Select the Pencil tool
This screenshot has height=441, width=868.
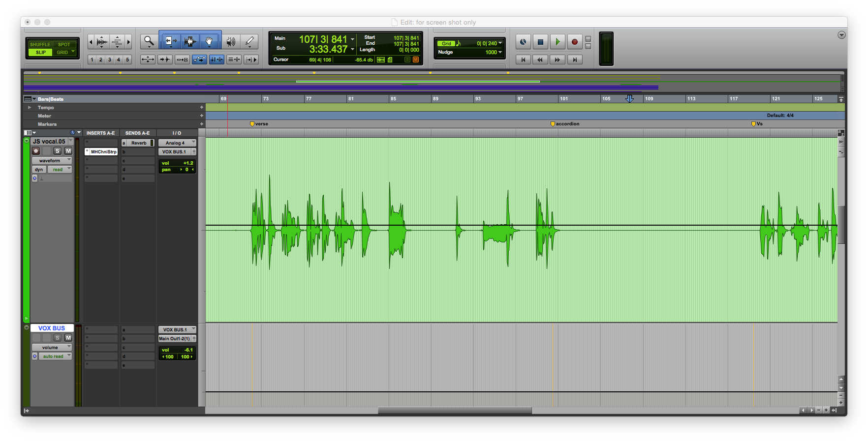(250, 41)
